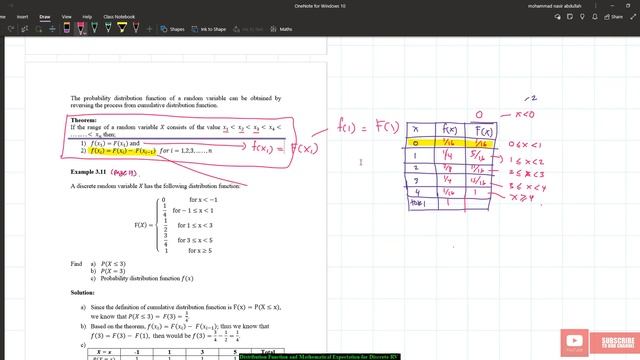640x360 pixels.
Task: Click the location pin icon
Action: 582,17
